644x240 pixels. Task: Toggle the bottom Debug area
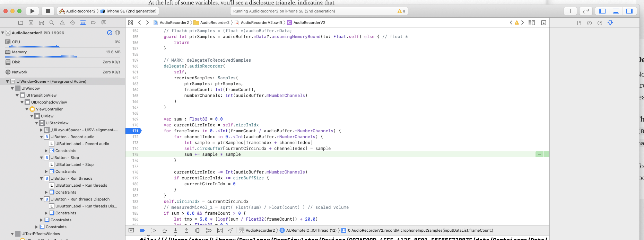coord(616,11)
